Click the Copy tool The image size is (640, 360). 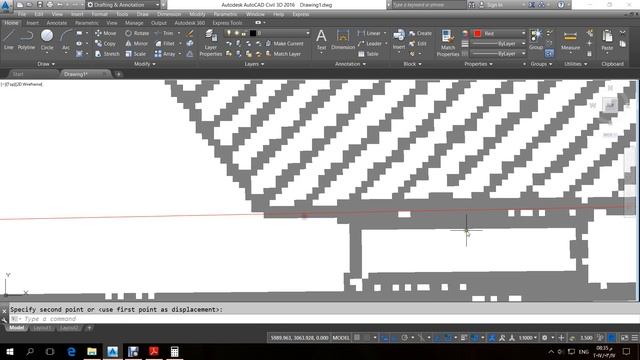click(x=105, y=43)
